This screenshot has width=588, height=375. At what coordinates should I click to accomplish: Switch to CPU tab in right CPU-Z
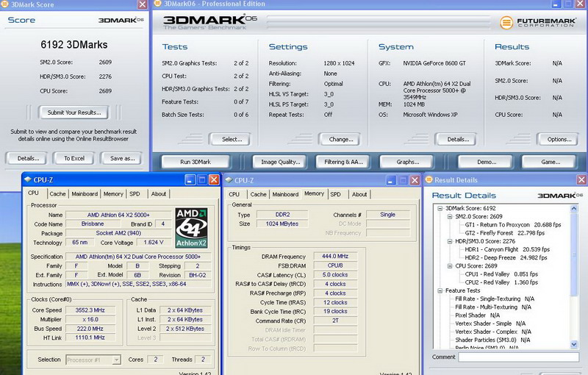(x=234, y=194)
